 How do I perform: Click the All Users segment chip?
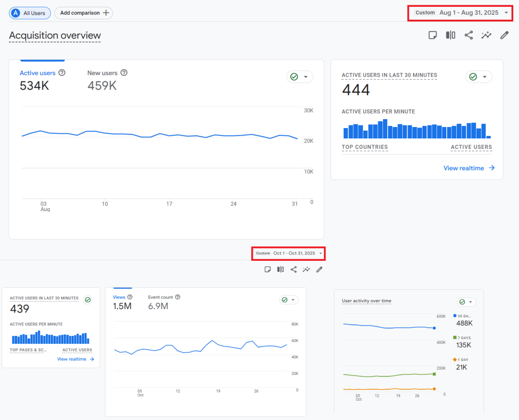(30, 13)
